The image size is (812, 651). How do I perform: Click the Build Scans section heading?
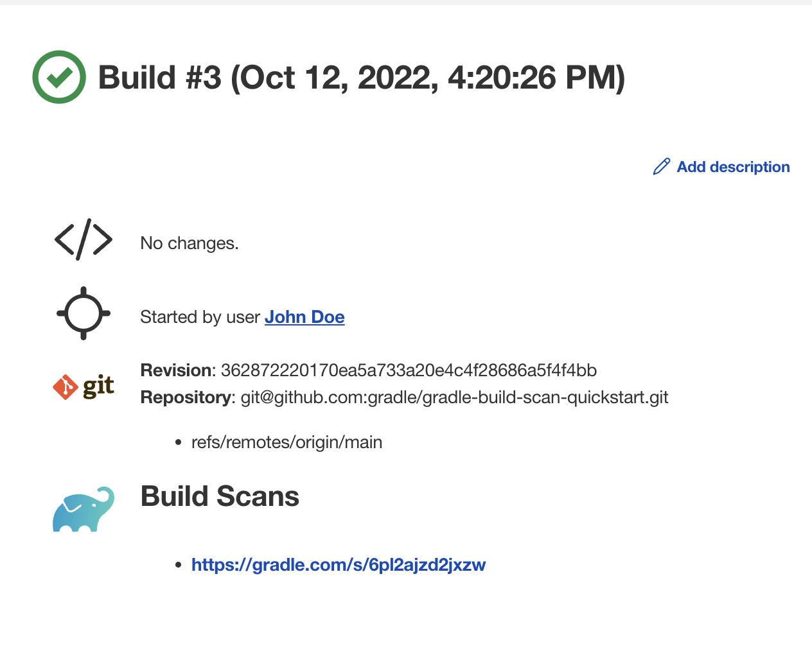tap(220, 496)
